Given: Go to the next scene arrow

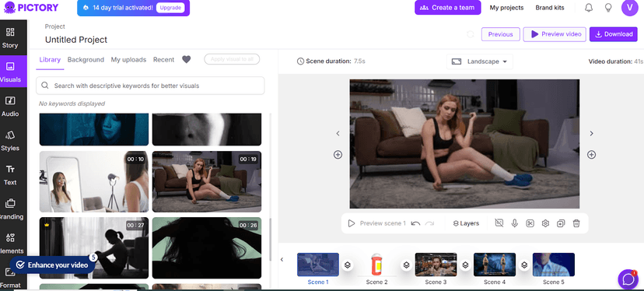Looking at the screenshot, I should click(x=591, y=134).
